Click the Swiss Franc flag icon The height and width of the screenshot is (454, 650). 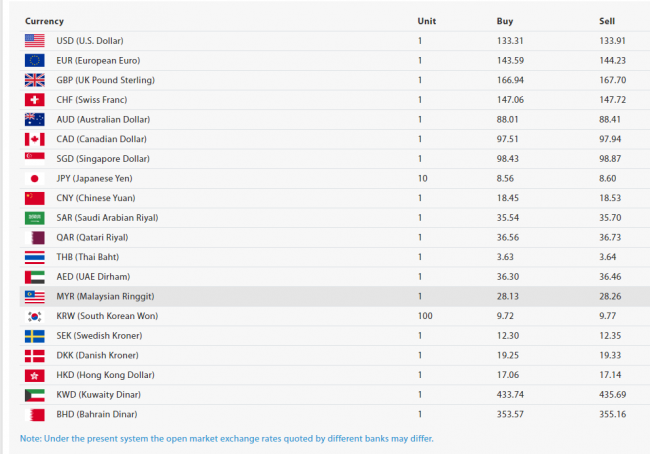(35, 100)
